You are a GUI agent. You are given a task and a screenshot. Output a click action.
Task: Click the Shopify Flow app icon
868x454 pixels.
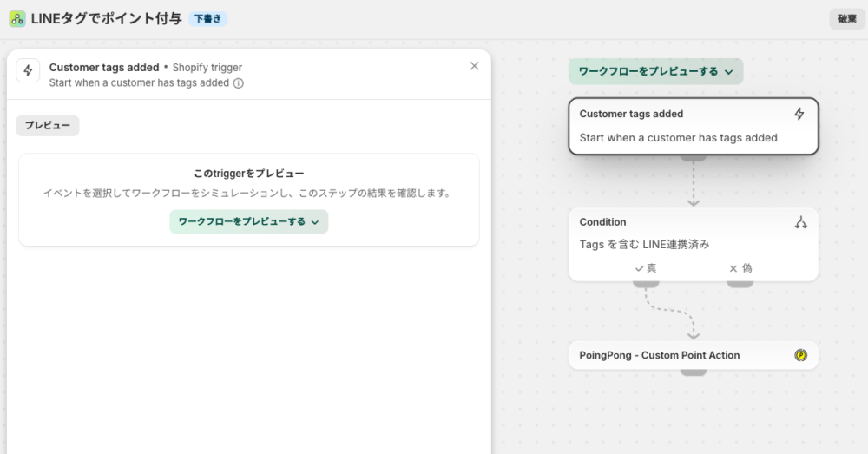(17, 19)
